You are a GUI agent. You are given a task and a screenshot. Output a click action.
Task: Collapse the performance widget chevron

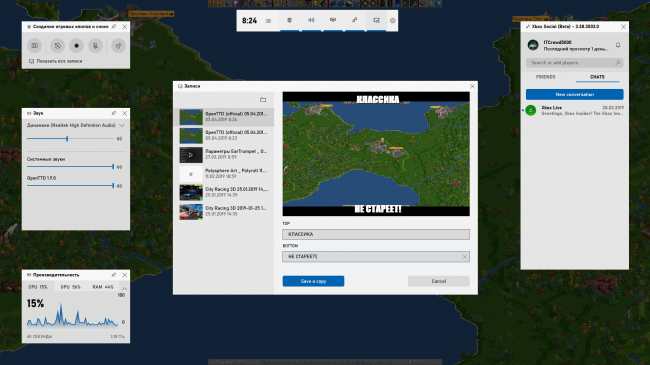124,288
